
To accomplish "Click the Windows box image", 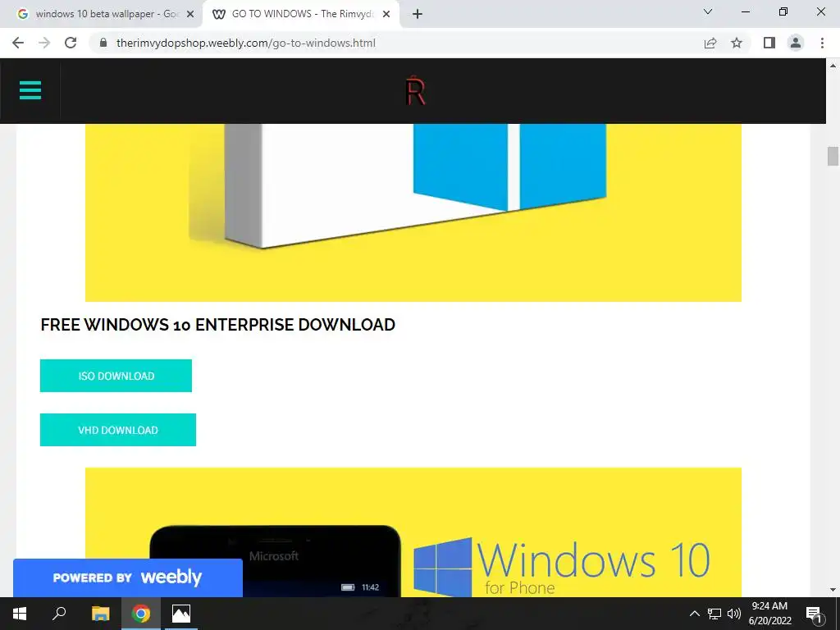I will [x=413, y=212].
